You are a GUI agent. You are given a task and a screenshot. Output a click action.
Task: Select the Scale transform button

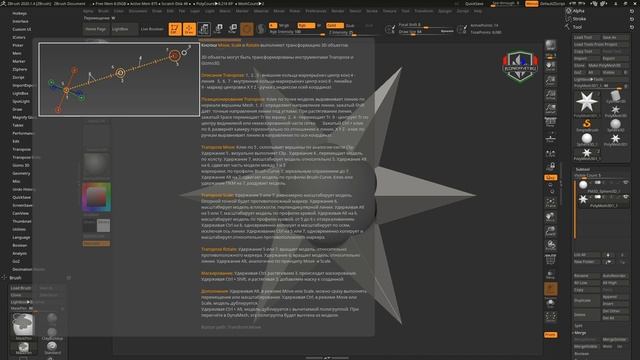tap(218, 29)
